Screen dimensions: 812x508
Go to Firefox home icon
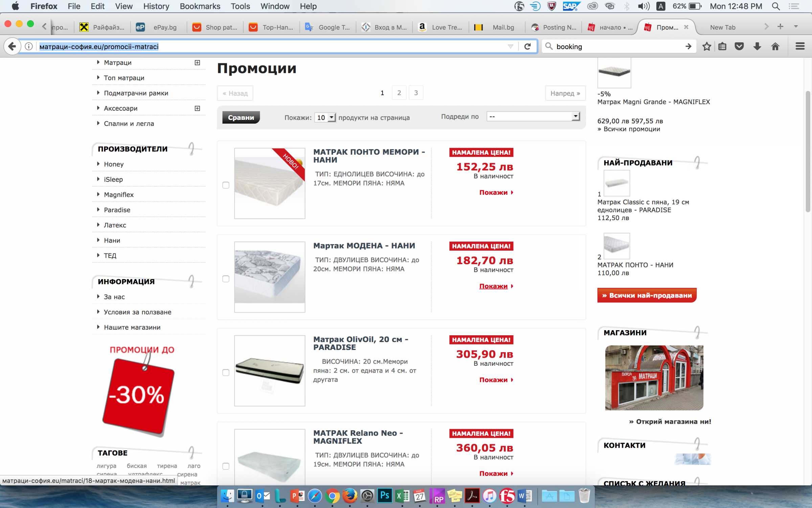tap(775, 46)
